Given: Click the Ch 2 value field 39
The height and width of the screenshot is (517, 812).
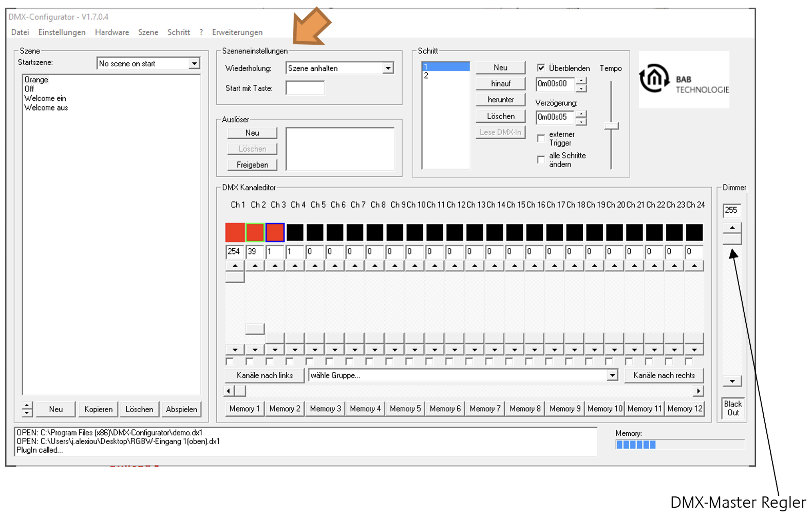Looking at the screenshot, I should (255, 252).
